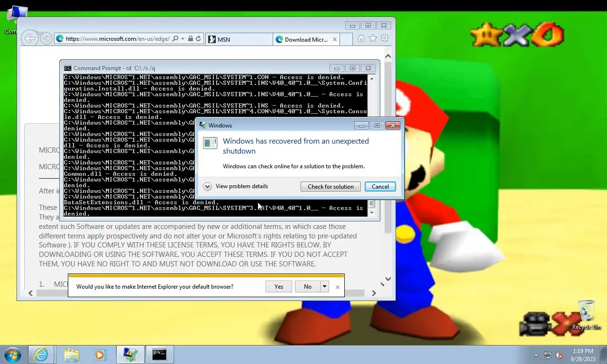This screenshot has width=607, height=364.
Task: Go back in Internet Explorer
Action: [30, 39]
